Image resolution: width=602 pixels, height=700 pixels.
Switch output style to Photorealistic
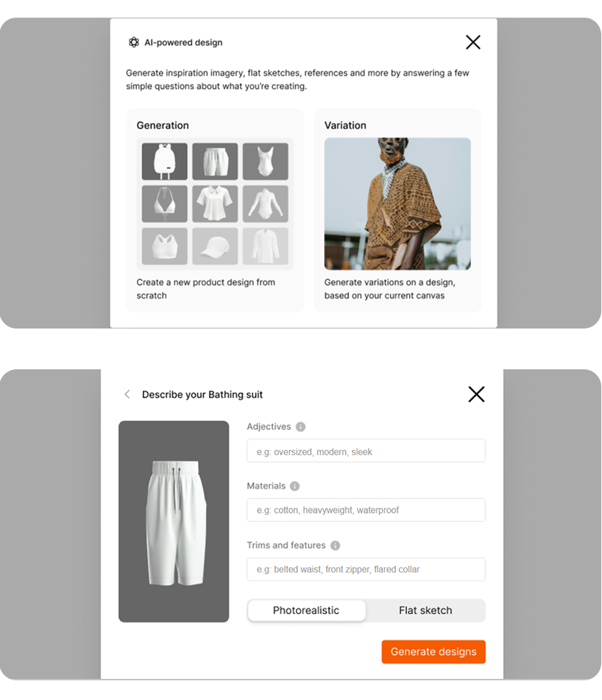click(306, 610)
